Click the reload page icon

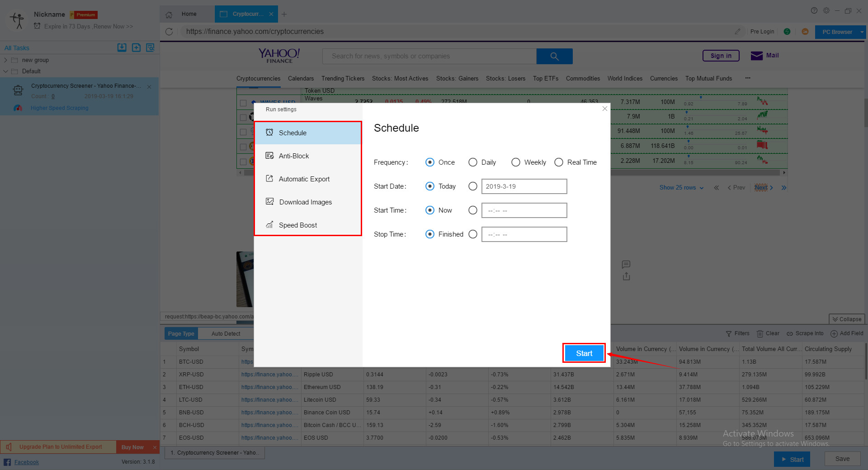(x=169, y=32)
